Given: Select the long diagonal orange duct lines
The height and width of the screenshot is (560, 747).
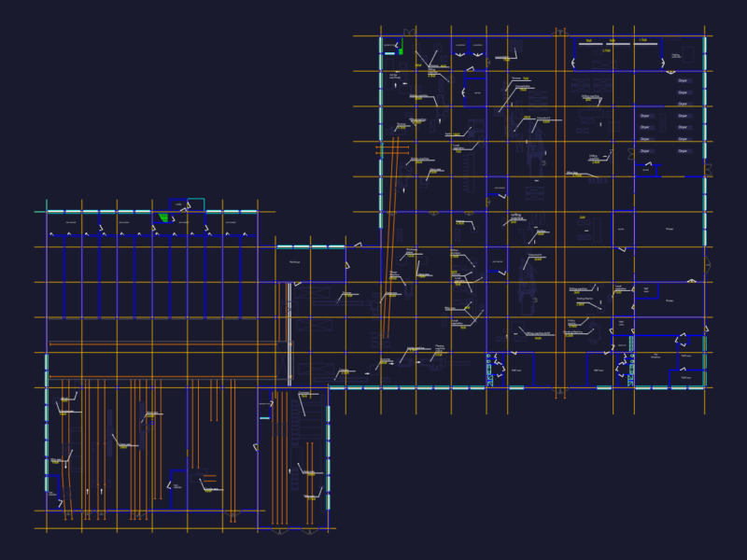Looking at the screenshot, I should coord(390,238).
